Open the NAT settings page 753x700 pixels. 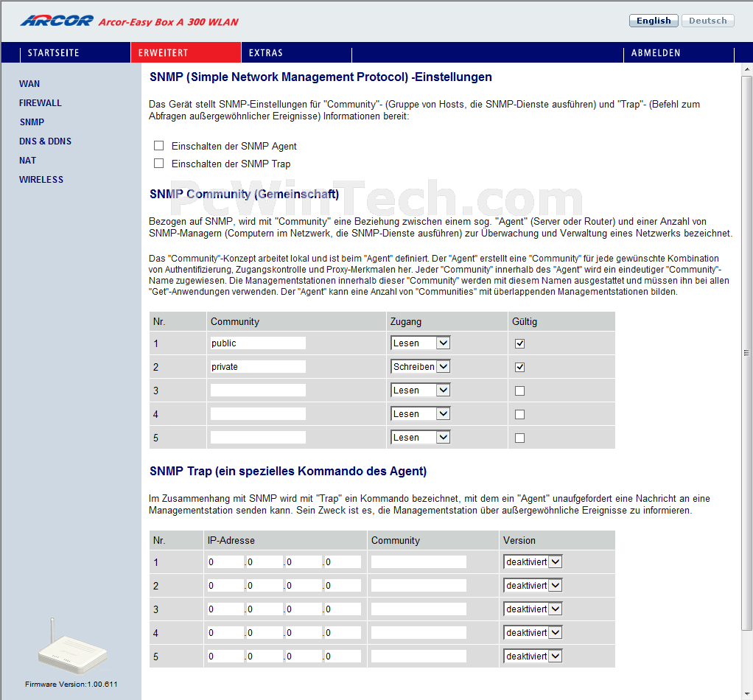[27, 161]
